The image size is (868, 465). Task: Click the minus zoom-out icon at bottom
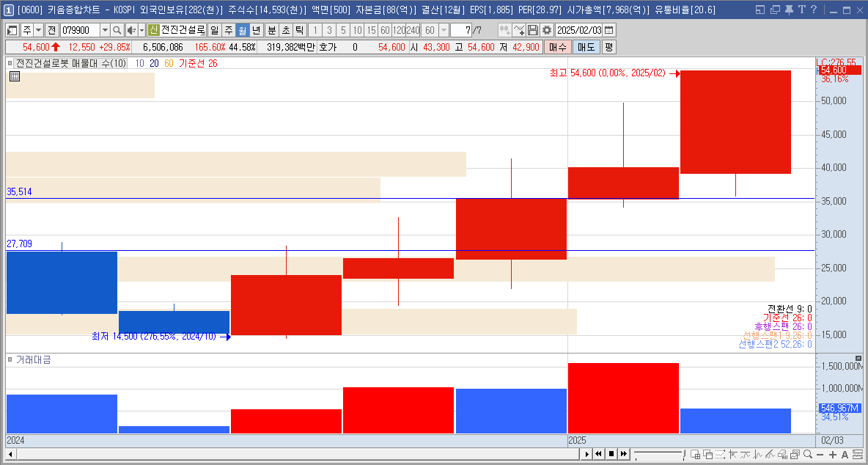pos(820,455)
